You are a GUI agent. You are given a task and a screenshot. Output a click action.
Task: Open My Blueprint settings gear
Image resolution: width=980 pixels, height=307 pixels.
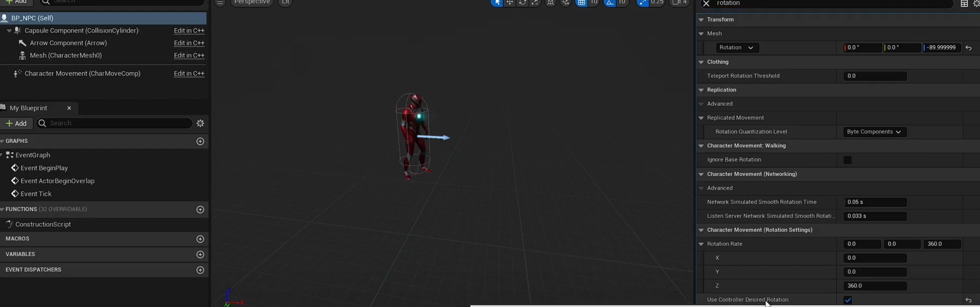click(200, 123)
